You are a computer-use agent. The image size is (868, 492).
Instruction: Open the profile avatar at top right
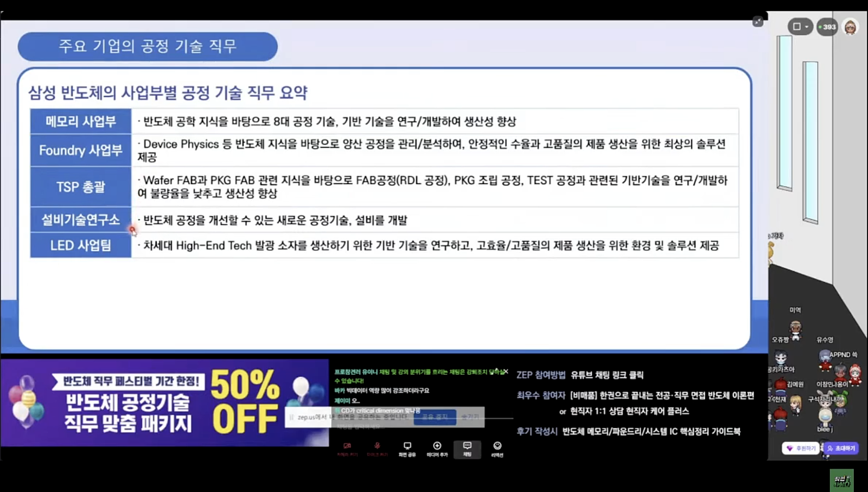[850, 27]
